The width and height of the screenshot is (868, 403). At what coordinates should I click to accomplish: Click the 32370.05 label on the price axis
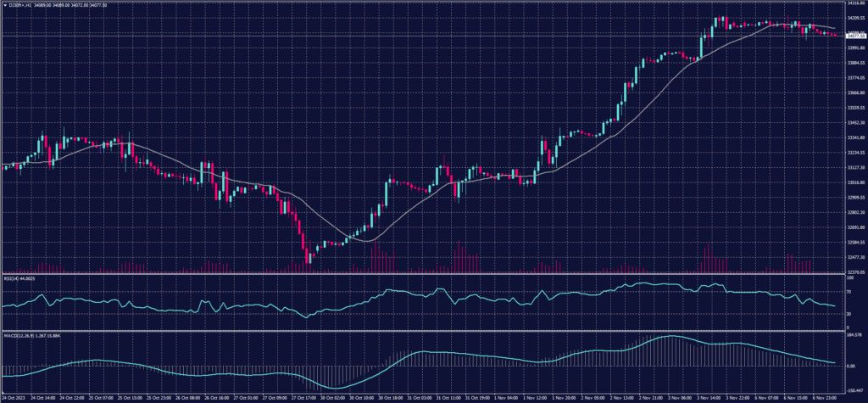tap(854, 272)
